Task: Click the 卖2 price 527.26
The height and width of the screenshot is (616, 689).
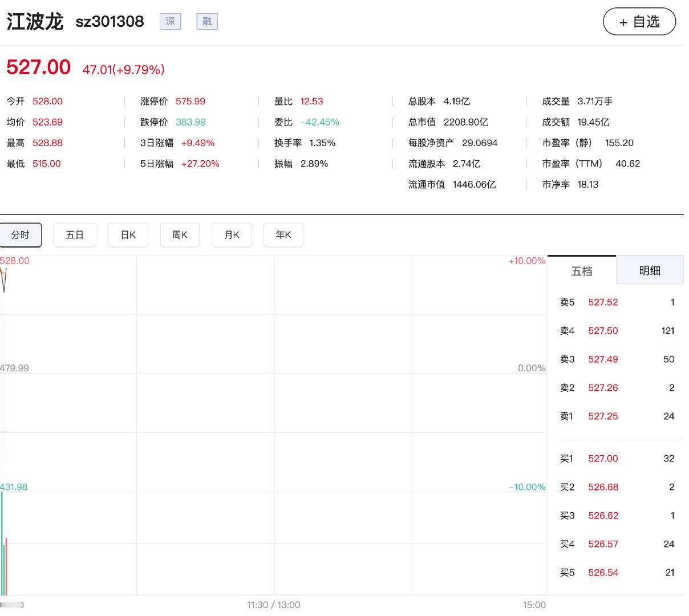Action: click(603, 388)
